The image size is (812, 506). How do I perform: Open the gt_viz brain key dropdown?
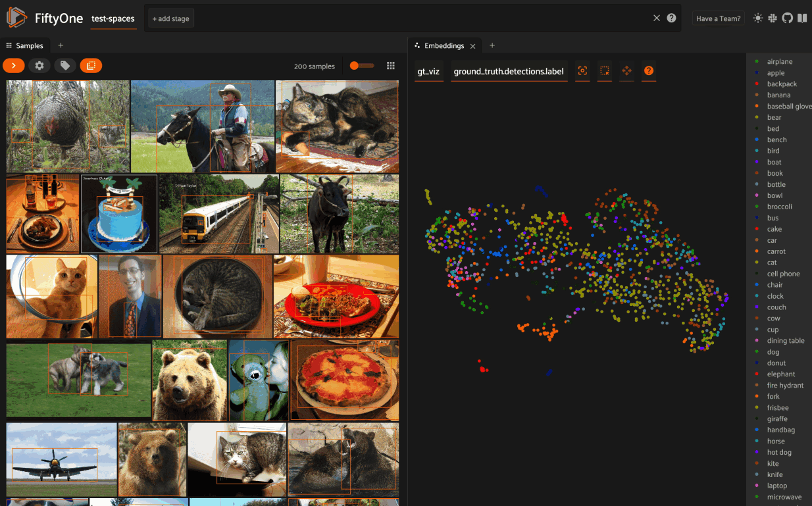click(x=428, y=71)
